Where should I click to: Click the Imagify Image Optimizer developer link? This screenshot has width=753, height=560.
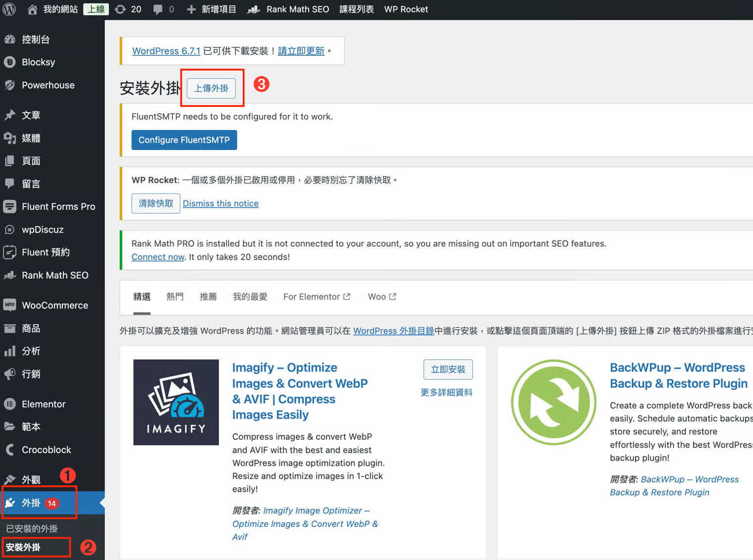pos(305,524)
